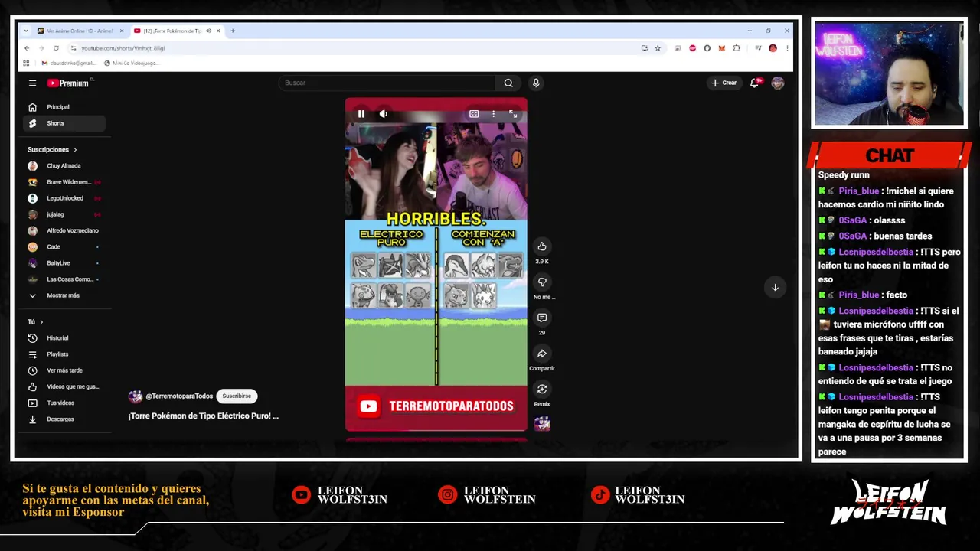
Task: Expand subscriptions with Mostrar más
Action: point(64,295)
